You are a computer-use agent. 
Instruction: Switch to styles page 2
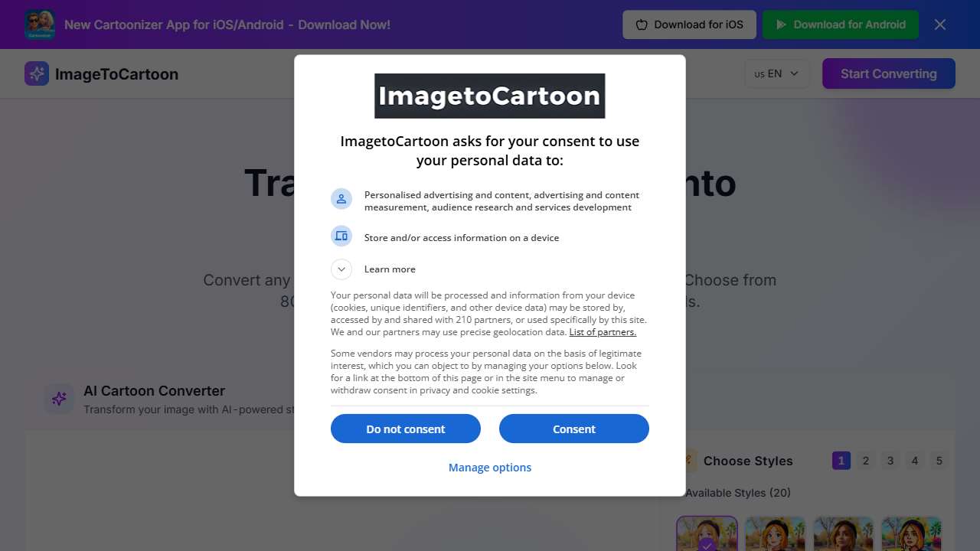(x=865, y=460)
